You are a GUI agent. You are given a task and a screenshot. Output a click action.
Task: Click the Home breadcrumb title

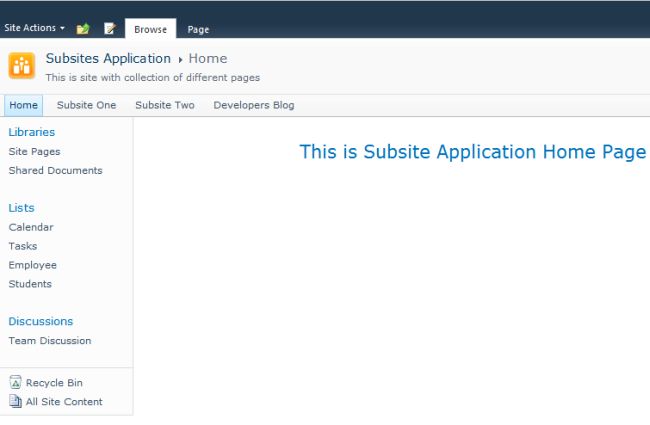click(x=208, y=58)
